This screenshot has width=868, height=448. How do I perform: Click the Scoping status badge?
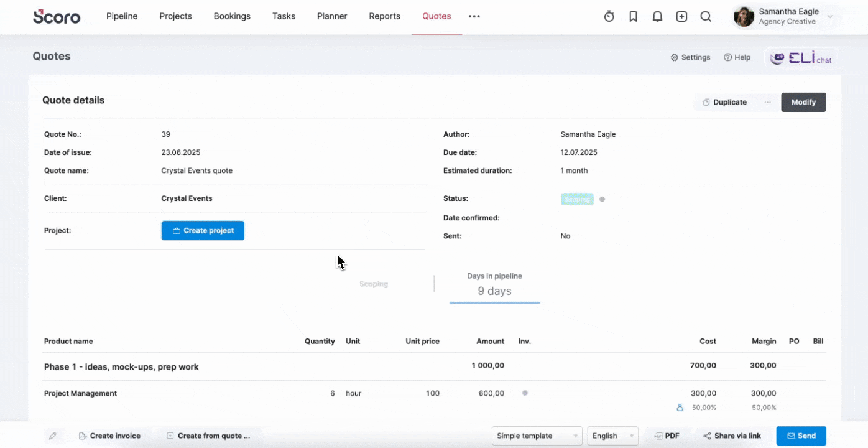click(x=577, y=199)
